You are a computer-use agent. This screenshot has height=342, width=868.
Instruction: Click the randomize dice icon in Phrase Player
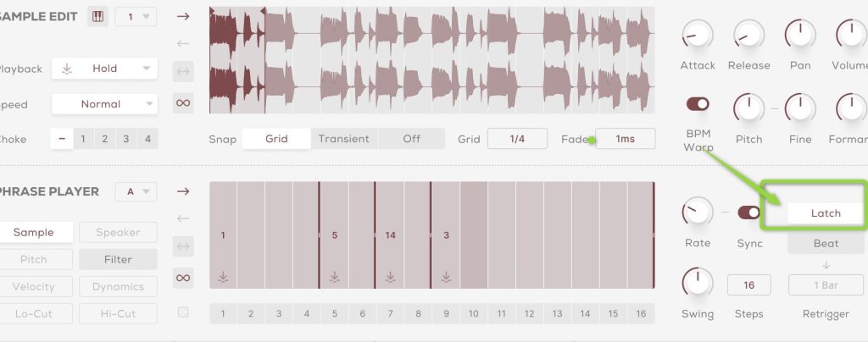pos(183,312)
